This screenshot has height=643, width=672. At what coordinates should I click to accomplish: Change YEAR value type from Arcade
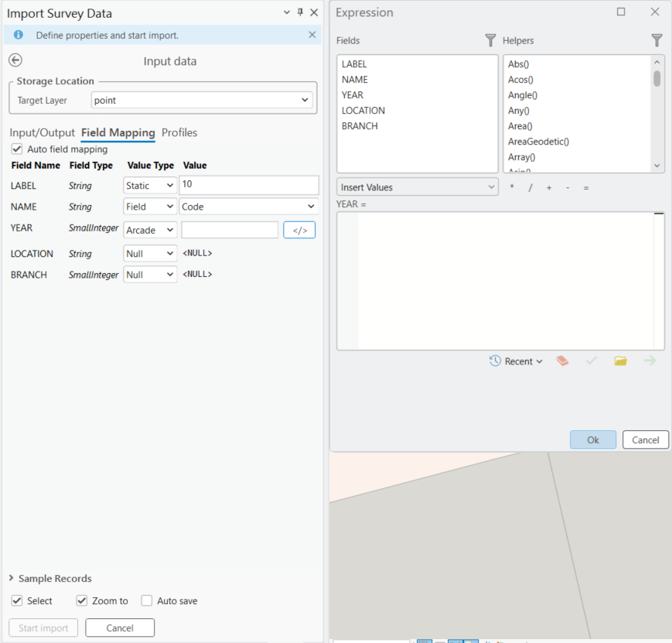point(149,231)
